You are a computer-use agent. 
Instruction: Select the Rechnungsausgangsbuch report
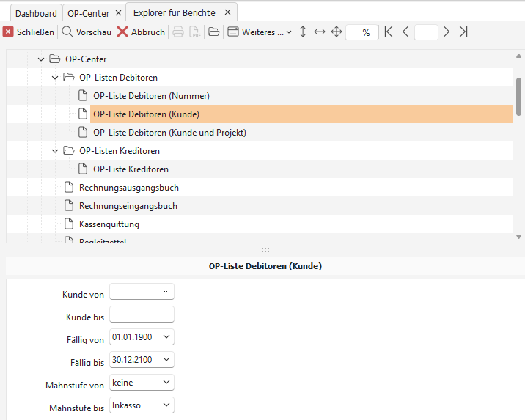click(129, 188)
